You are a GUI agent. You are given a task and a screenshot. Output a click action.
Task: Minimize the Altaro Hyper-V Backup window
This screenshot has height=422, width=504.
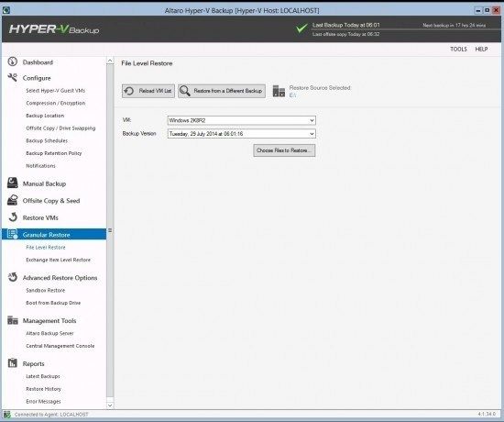pos(478,10)
